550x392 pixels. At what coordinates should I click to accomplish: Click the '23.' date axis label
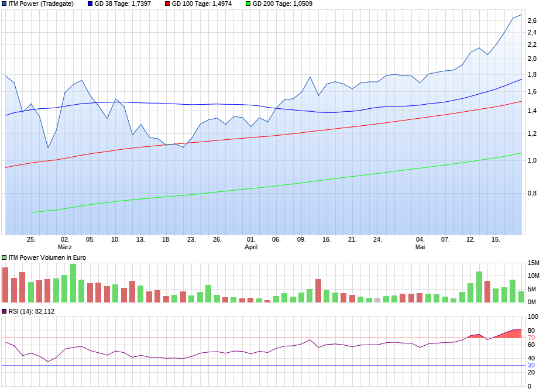[191, 239]
